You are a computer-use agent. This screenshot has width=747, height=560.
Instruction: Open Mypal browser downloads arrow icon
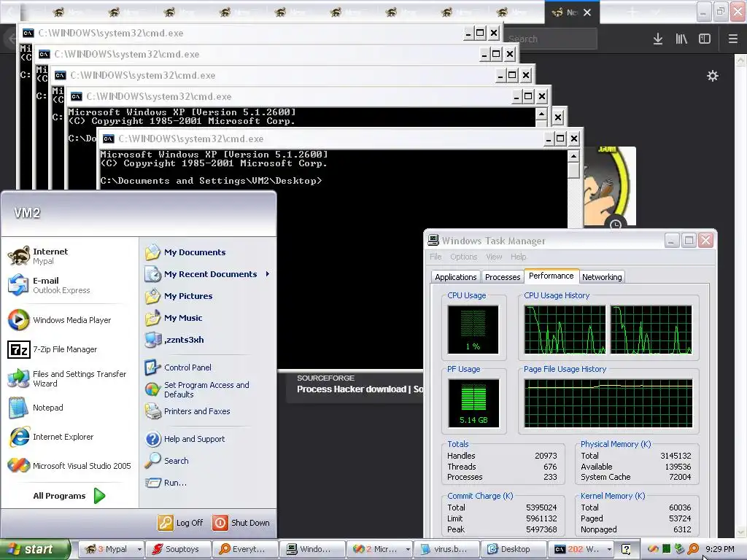(x=658, y=39)
